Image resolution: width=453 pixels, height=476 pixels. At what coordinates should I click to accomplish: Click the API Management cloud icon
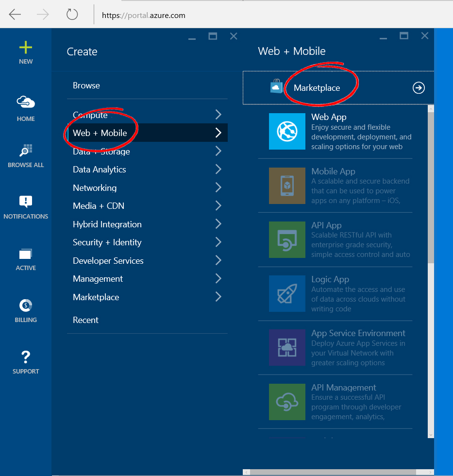[x=287, y=402]
